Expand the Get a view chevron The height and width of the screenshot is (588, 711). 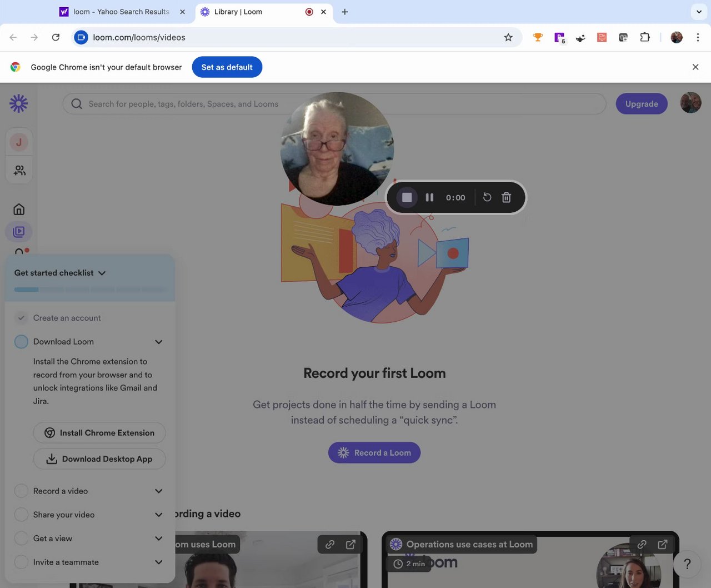click(x=159, y=538)
